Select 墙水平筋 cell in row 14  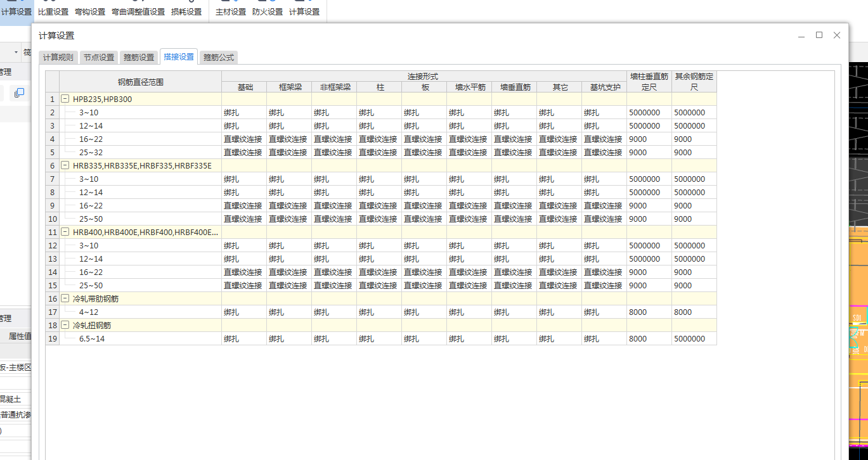pyautogui.click(x=470, y=272)
